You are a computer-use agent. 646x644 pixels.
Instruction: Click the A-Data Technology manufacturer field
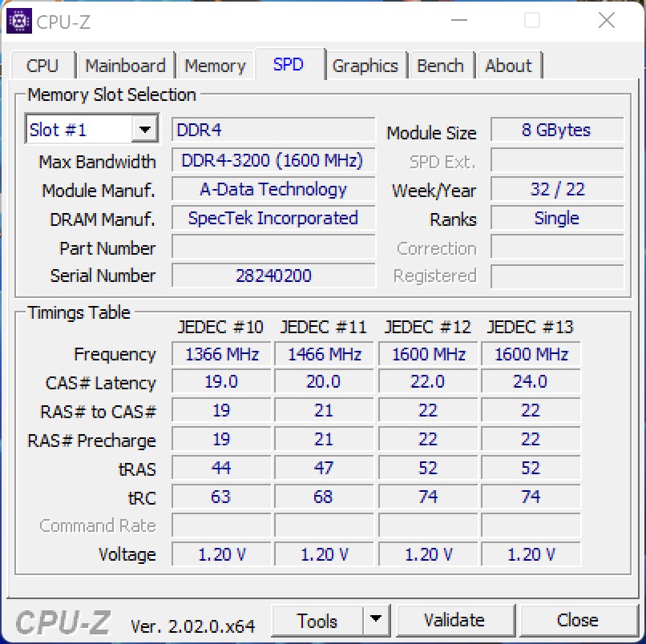tap(273, 190)
